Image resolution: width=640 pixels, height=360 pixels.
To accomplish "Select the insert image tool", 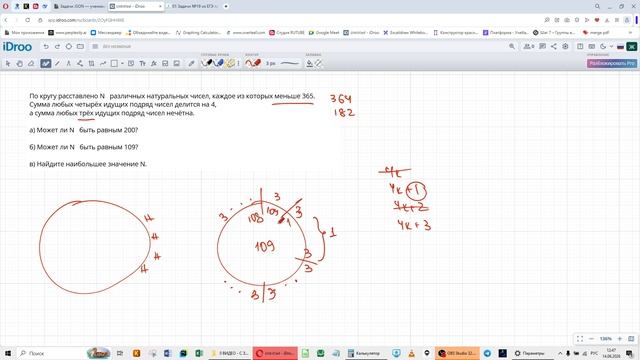I will click(177, 63).
